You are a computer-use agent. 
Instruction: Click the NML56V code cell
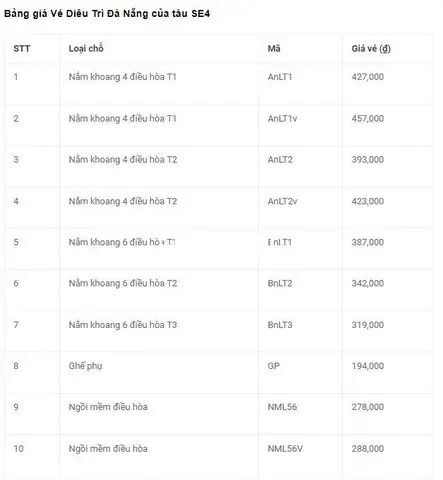coord(285,449)
